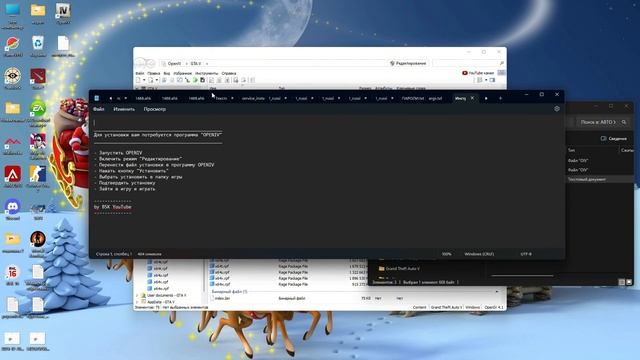This screenshot has height=360, width=640.
Task: Click the UTF-8 encoding in Notepad status bar
Action: 526,254
